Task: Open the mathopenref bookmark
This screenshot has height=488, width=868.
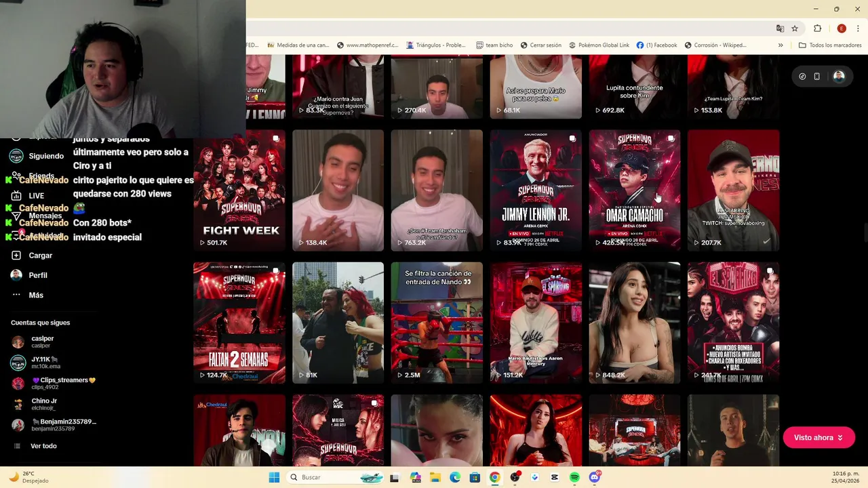Action: tap(368, 45)
